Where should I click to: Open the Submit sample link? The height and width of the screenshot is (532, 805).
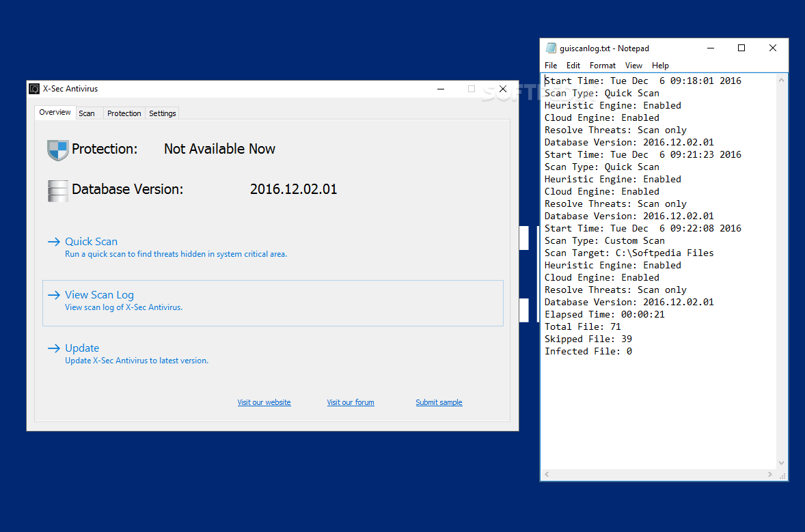(x=439, y=402)
